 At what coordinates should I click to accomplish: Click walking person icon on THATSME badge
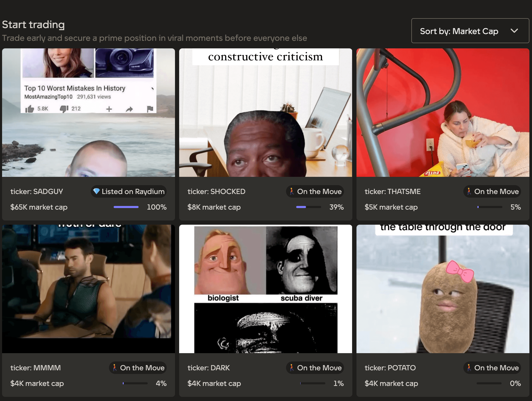469,191
